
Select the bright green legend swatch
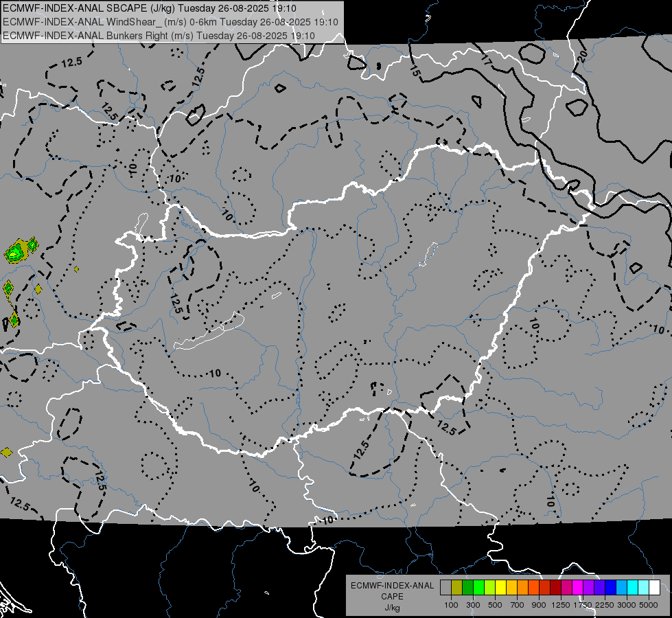pyautogui.click(x=479, y=587)
